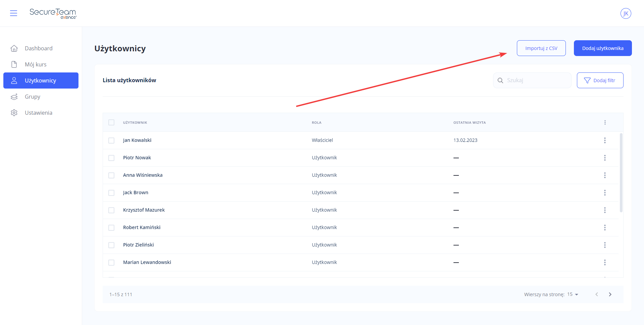The width and height of the screenshot is (644, 325).
Task: Click the Dodaj użytkownika button
Action: coord(603,48)
